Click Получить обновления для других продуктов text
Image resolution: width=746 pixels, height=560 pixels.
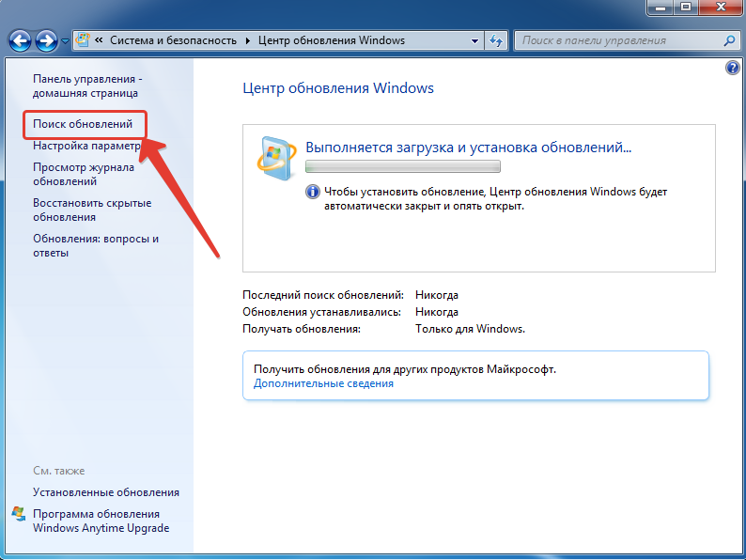[x=405, y=369]
